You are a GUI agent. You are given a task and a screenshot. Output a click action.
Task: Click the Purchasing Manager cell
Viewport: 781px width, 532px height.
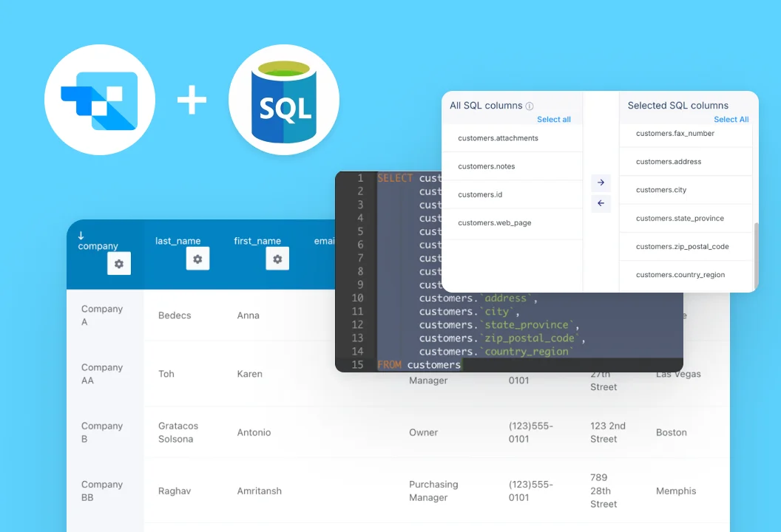click(433, 491)
